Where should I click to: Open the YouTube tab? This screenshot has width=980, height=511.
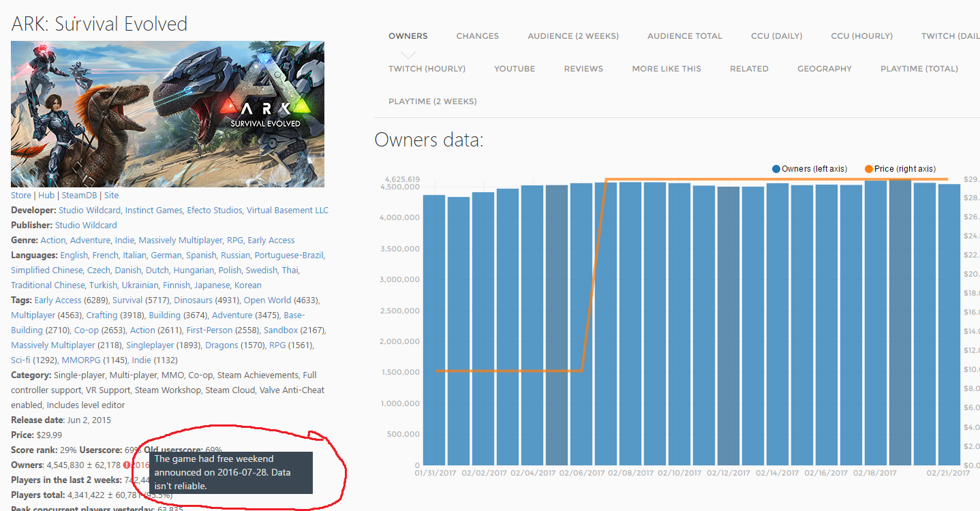click(x=515, y=69)
